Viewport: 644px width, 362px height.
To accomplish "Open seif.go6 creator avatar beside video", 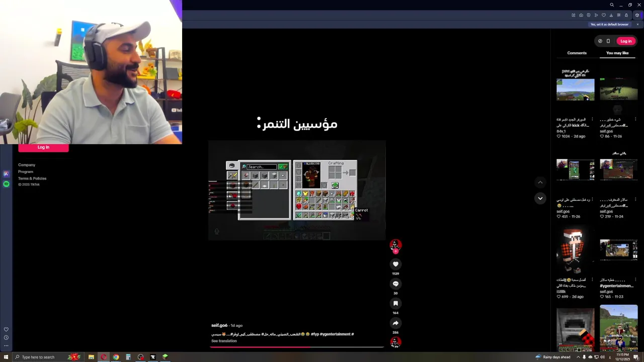I will point(395,245).
